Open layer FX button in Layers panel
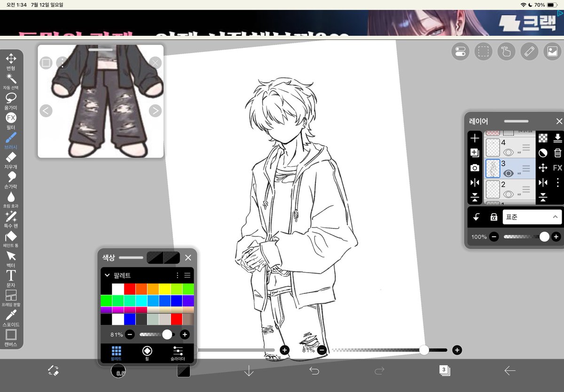 [557, 168]
